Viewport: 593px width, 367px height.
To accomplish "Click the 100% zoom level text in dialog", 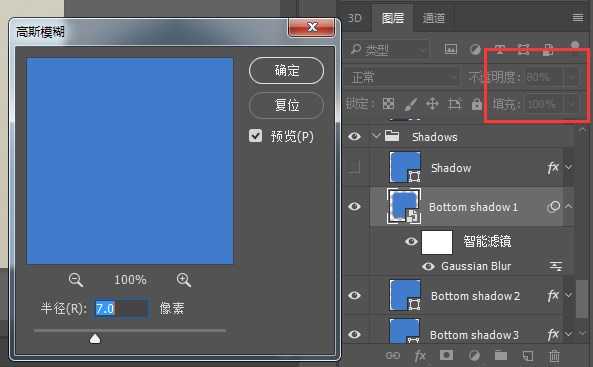I will click(130, 280).
